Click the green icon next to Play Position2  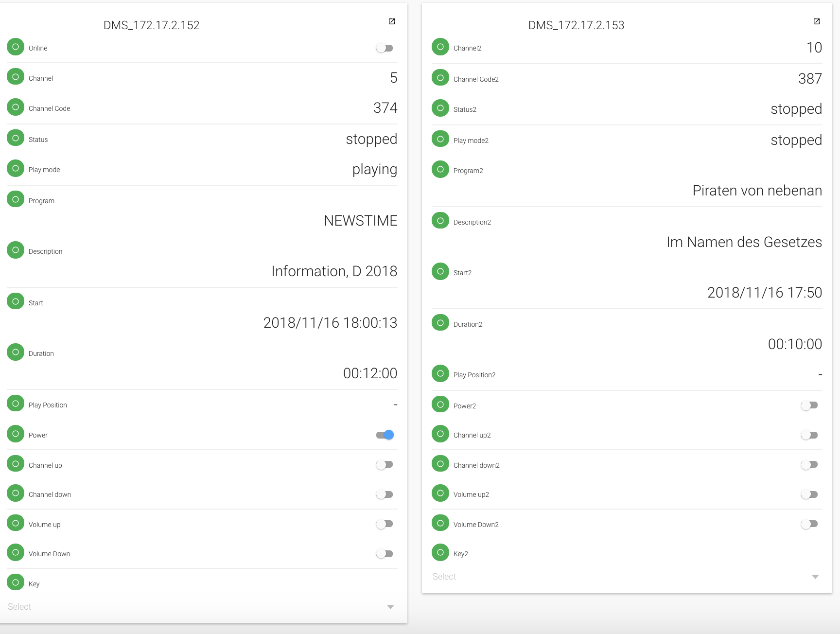tap(440, 374)
